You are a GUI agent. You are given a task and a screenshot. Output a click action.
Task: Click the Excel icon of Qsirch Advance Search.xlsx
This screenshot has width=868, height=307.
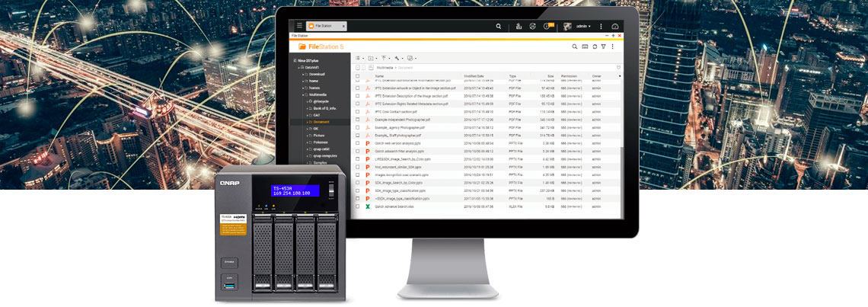[x=367, y=206]
